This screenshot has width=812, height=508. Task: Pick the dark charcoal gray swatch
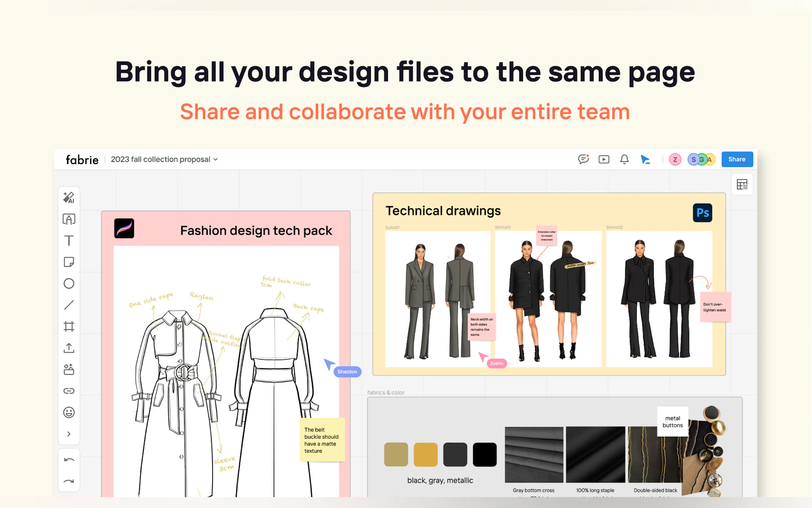(x=455, y=455)
